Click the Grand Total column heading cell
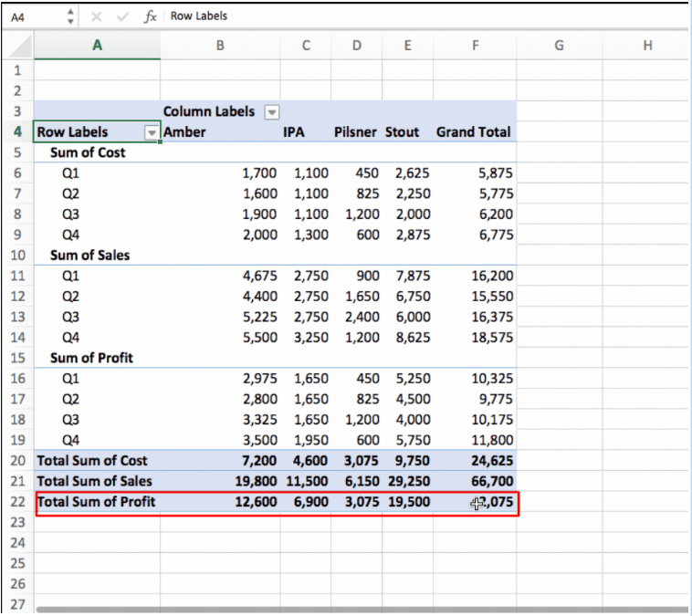Image resolution: width=692 pixels, height=616 pixels. pyautogui.click(x=473, y=132)
